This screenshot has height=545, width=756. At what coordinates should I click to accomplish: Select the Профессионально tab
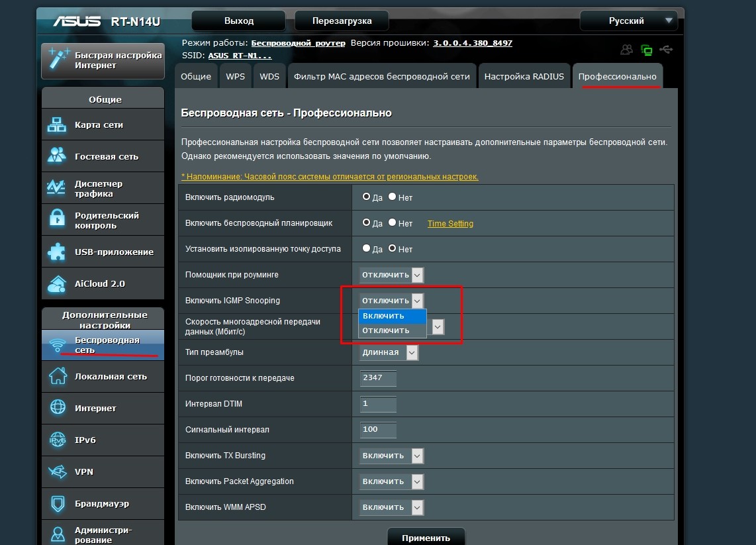(617, 76)
